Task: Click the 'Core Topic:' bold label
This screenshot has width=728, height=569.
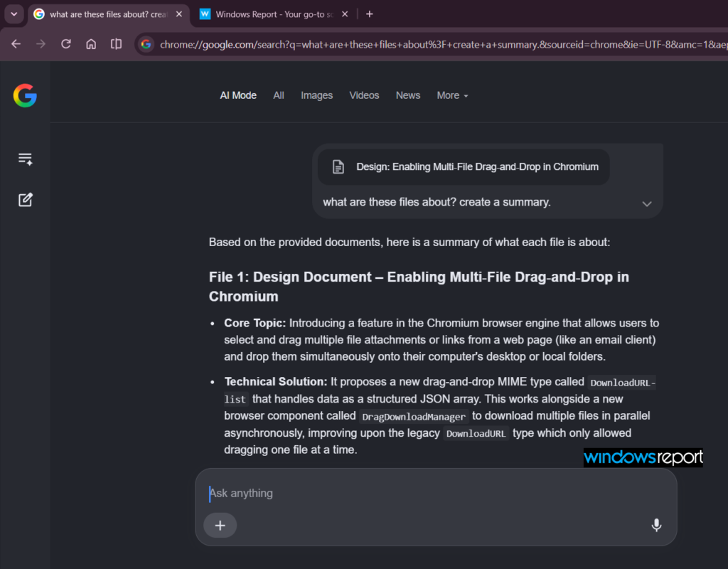Action: (255, 324)
